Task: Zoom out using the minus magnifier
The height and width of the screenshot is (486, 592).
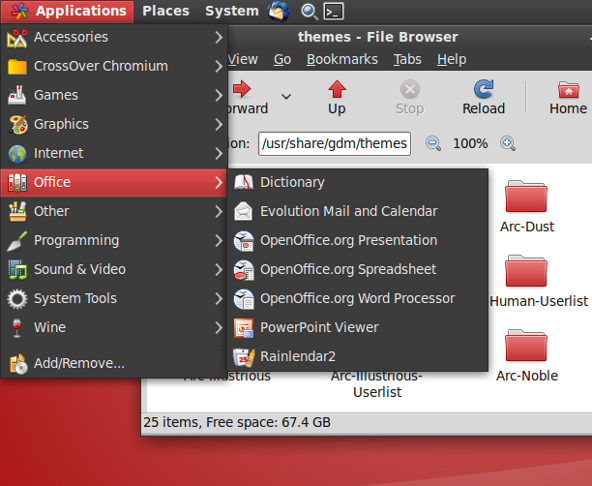Action: point(433,143)
